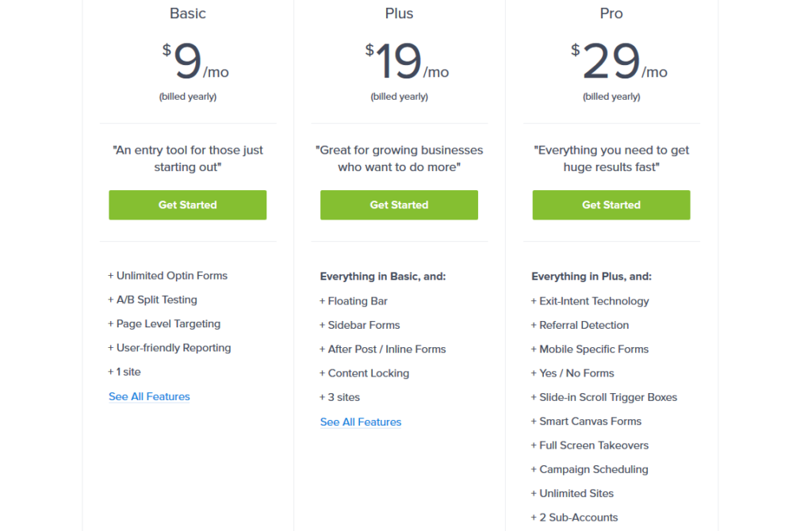Image resolution: width=812 pixels, height=531 pixels.
Task: Click Get Started for the Pro plan
Action: (x=611, y=204)
